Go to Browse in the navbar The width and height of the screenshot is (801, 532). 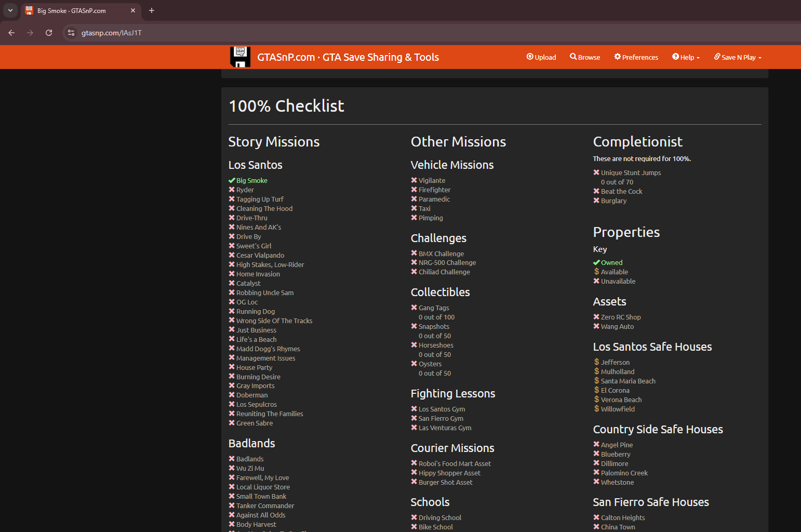point(585,57)
